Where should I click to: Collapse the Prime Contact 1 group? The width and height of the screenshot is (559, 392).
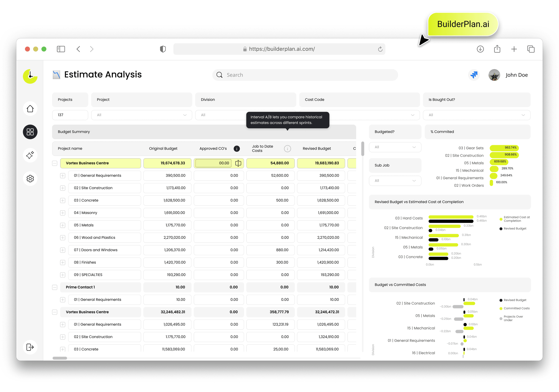54,287
